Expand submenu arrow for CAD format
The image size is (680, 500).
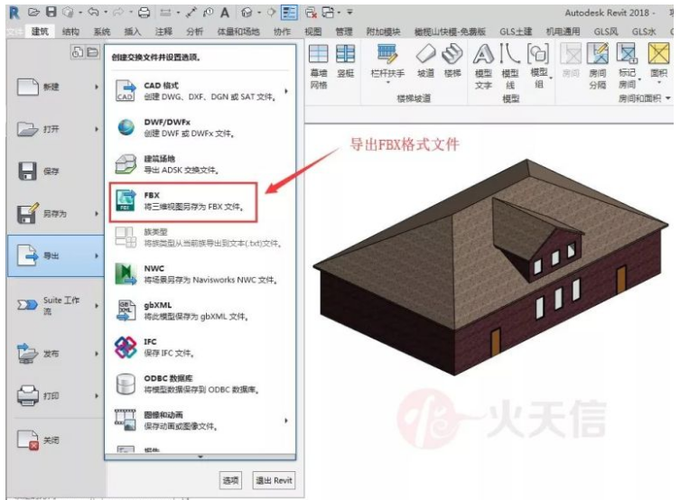click(286, 91)
